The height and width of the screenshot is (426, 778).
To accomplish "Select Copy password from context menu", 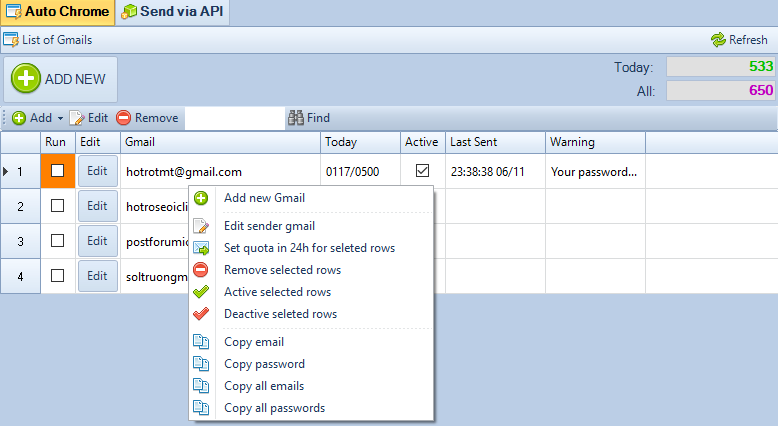I will pos(312,364).
